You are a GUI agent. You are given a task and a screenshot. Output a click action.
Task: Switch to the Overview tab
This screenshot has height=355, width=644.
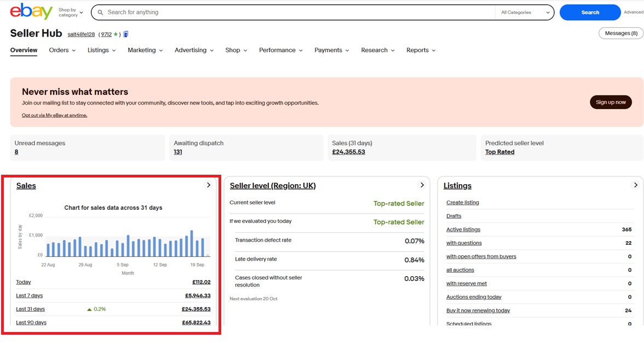(x=24, y=50)
